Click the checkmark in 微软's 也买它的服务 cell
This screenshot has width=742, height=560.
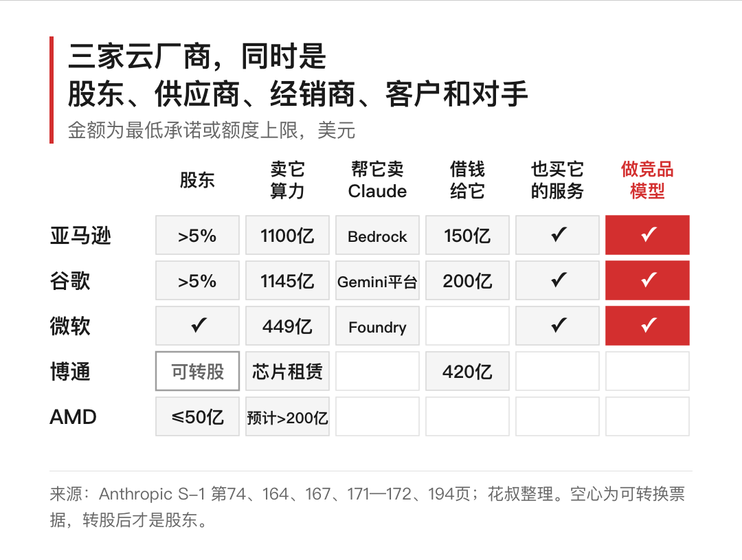tap(559, 325)
